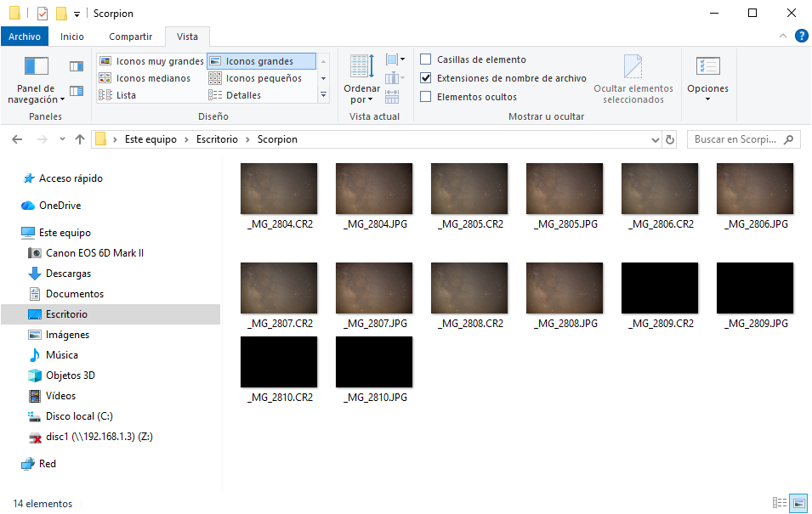Image resolution: width=812 pixels, height=514 pixels.
Task: Open the Opciones folder options icon
Action: 707,67
